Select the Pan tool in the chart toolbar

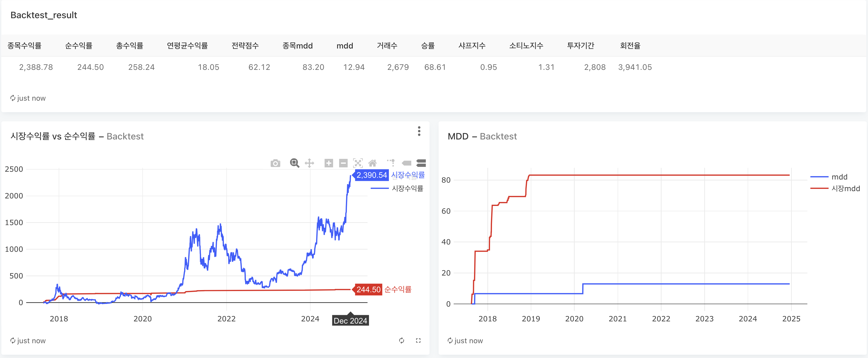tap(309, 163)
